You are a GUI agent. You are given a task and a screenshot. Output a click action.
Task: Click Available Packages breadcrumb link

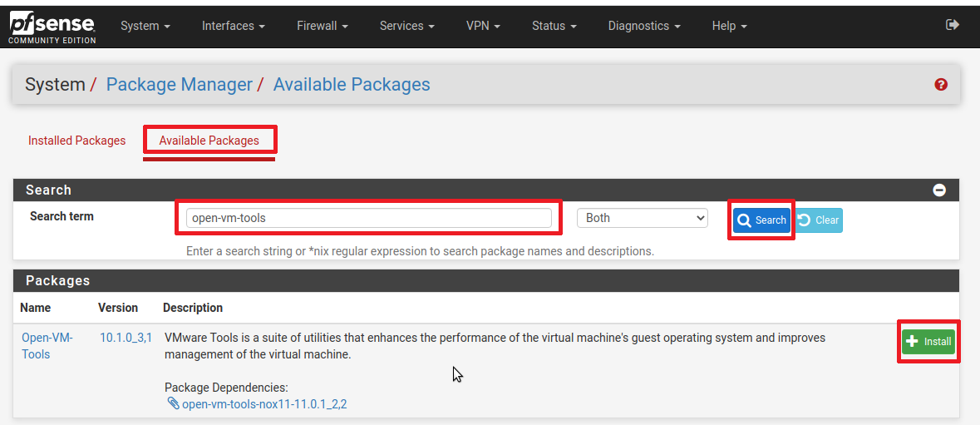(352, 84)
